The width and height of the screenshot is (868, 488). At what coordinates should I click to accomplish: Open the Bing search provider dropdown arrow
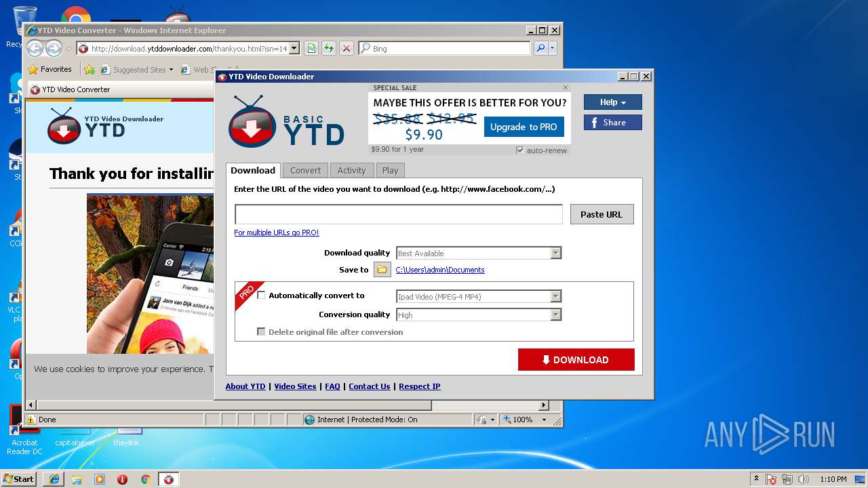point(553,48)
